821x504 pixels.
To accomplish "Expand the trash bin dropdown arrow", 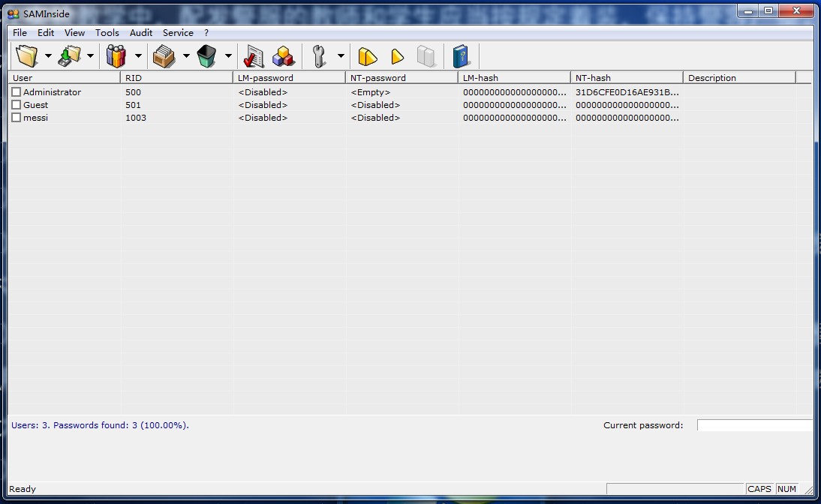I will (x=228, y=56).
